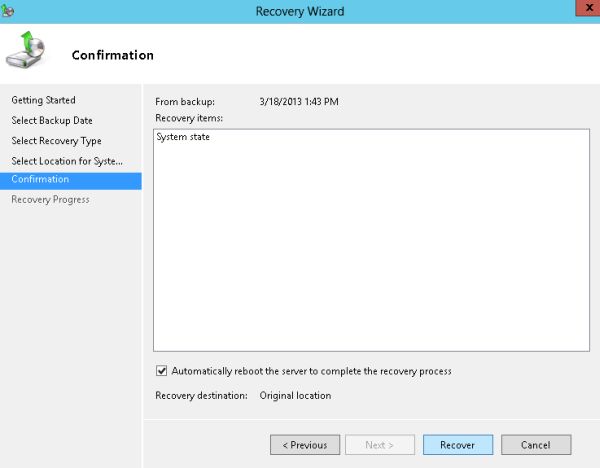Image resolution: width=600 pixels, height=468 pixels.
Task: Uncheck automatic server reboot checkbox
Action: [x=161, y=371]
